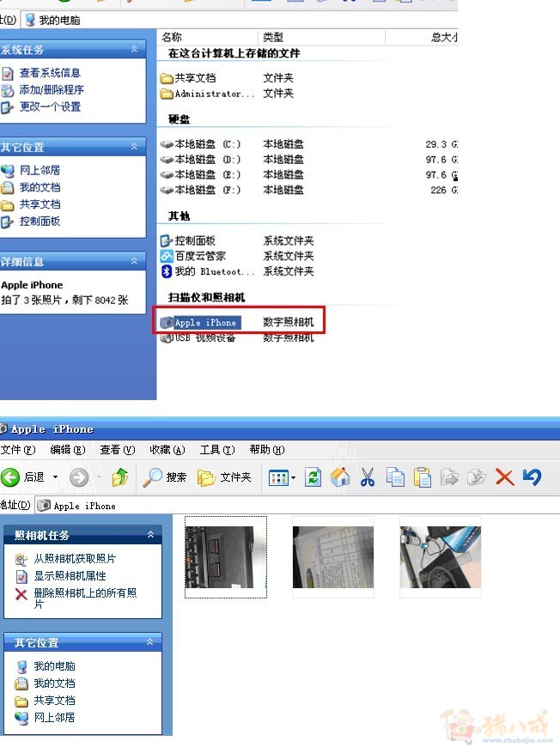Select the 我的 Bluetooth item
Image resolution: width=560 pixels, height=747 pixels.
pyautogui.click(x=207, y=271)
